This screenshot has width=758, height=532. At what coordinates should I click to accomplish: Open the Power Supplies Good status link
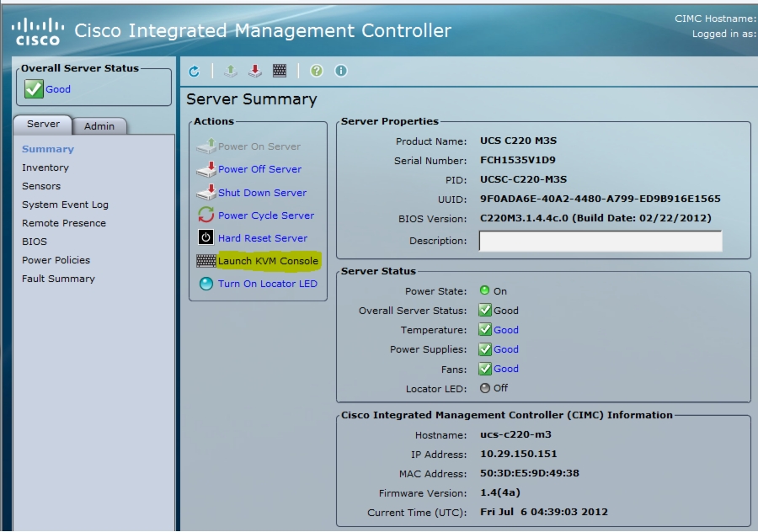[x=505, y=349]
